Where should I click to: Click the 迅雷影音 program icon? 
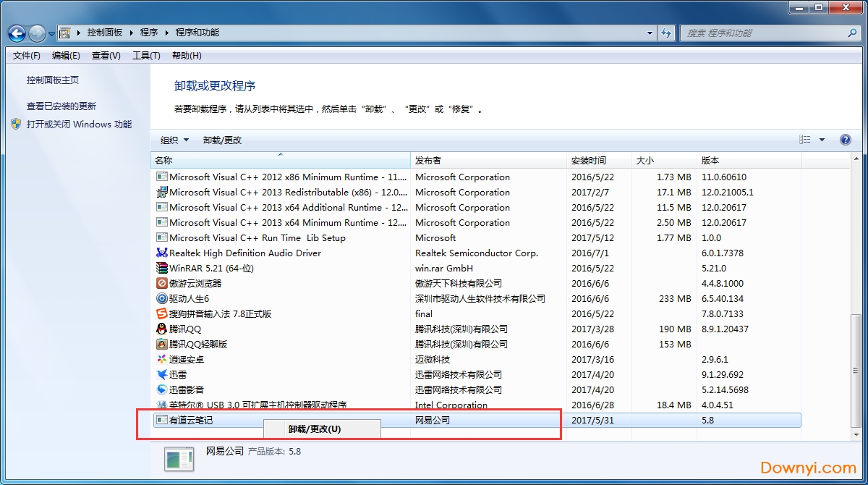[x=162, y=390]
